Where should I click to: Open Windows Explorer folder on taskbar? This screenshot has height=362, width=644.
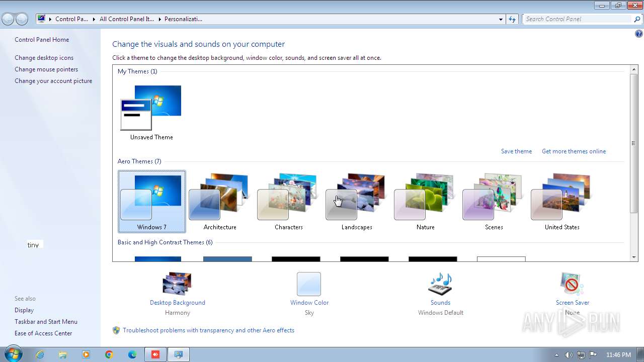pos(63,354)
